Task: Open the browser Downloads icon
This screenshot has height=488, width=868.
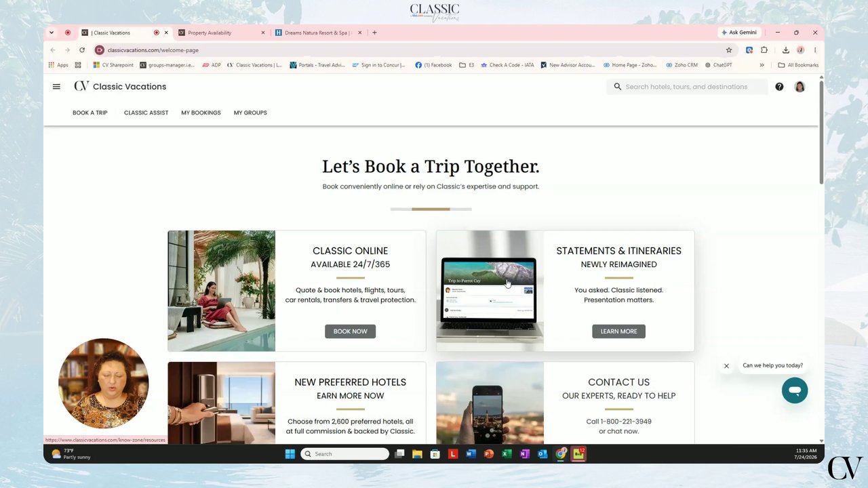Action: [x=785, y=50]
